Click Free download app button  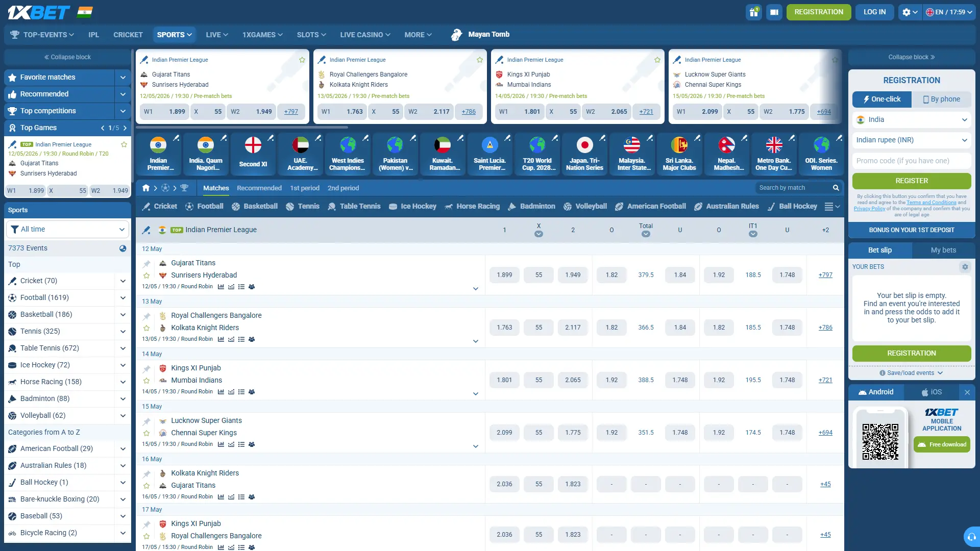click(x=942, y=445)
